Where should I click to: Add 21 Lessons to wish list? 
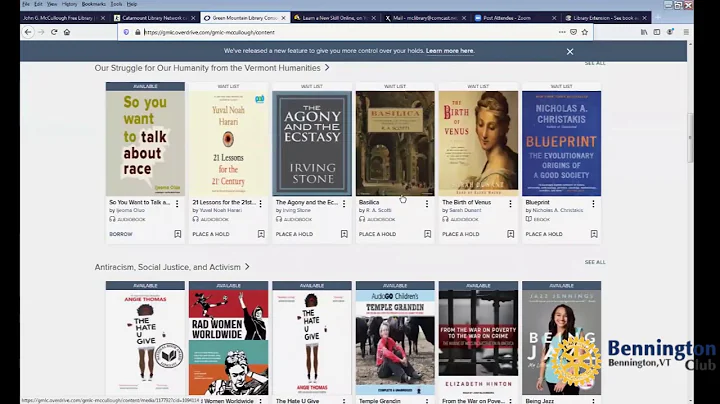point(261,234)
